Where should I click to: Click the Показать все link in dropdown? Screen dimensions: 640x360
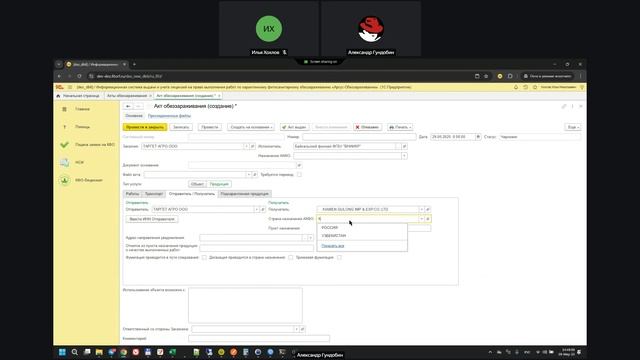point(333,246)
